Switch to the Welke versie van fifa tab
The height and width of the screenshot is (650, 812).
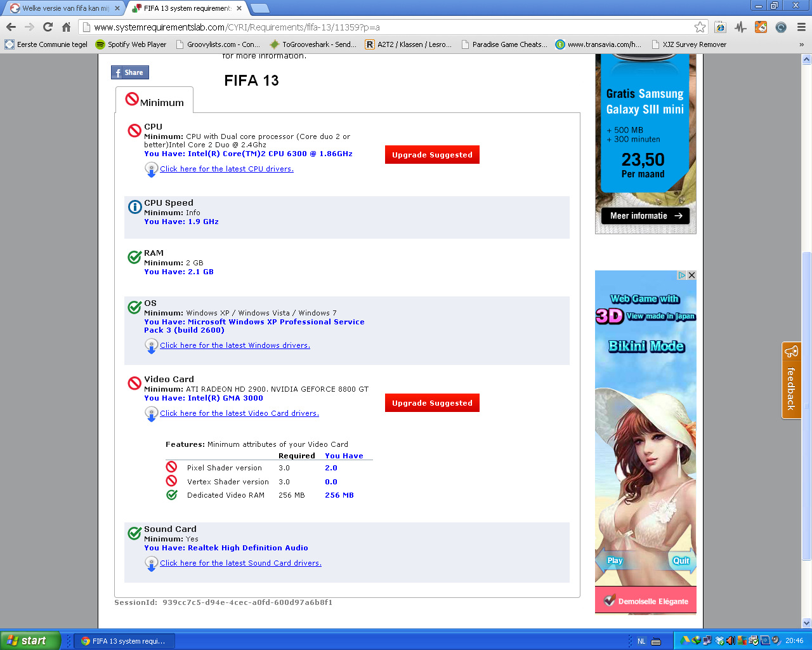tap(63, 8)
